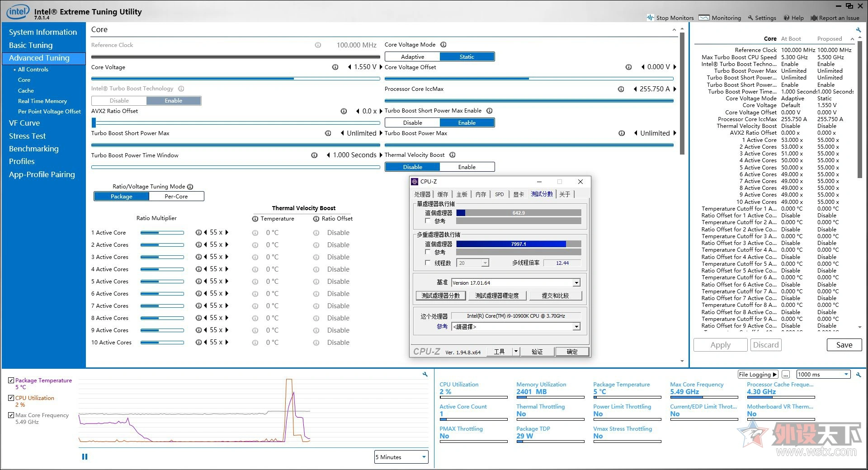The height and width of the screenshot is (470, 868).
Task: Click the Stop Monitors icon
Action: 650,18
